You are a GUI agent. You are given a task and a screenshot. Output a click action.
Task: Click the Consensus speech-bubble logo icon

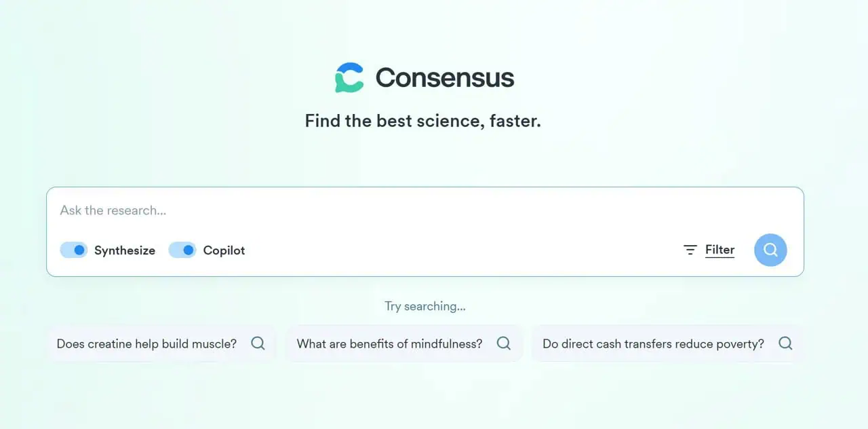point(349,77)
